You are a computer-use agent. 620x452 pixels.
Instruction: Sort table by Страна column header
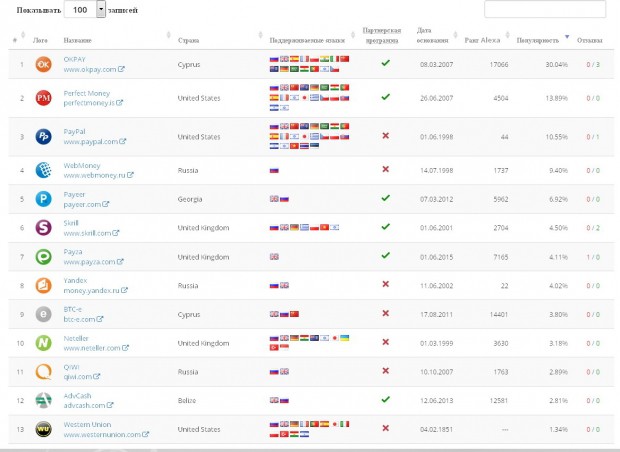point(188,40)
